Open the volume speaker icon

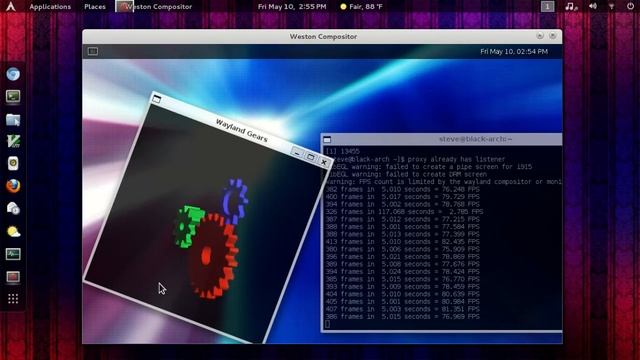click(x=593, y=6)
